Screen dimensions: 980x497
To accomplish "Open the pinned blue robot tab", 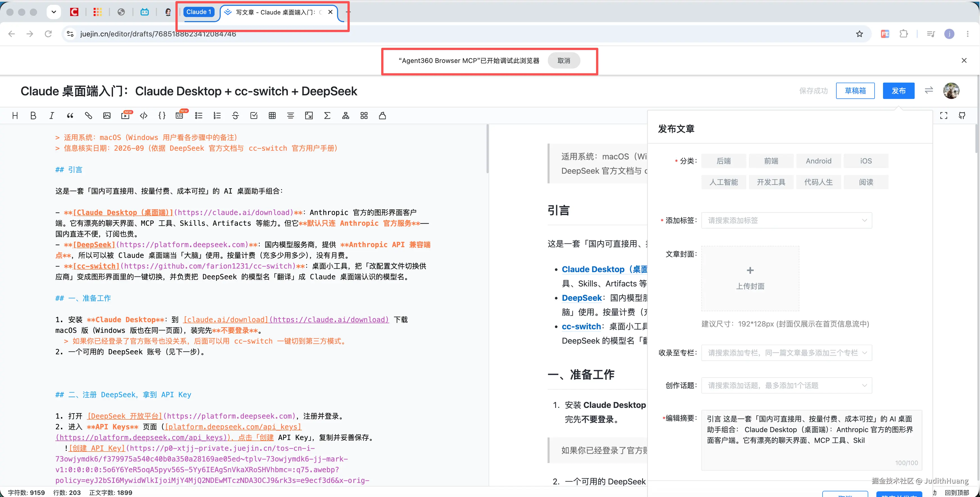I will [x=144, y=12].
